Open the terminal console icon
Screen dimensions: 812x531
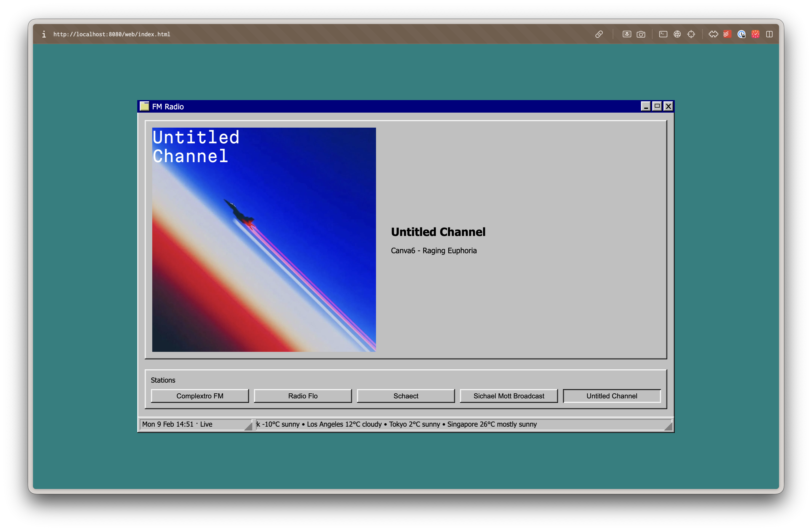coord(663,34)
